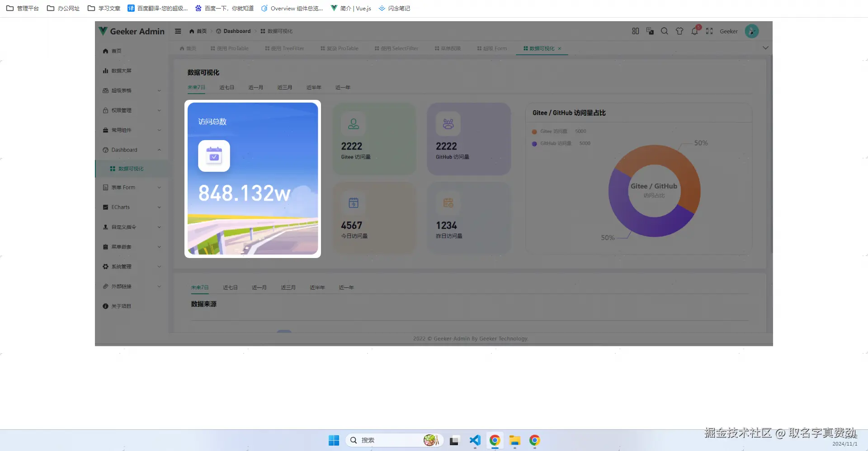
Task: Click the group icon on GitHub 访问量 card
Action: pyautogui.click(x=448, y=124)
